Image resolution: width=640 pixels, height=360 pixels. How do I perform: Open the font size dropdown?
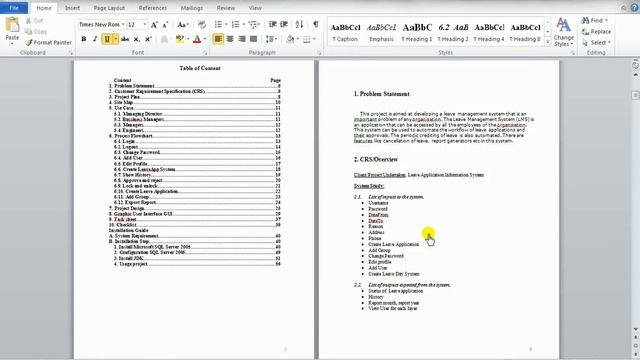(x=144, y=25)
